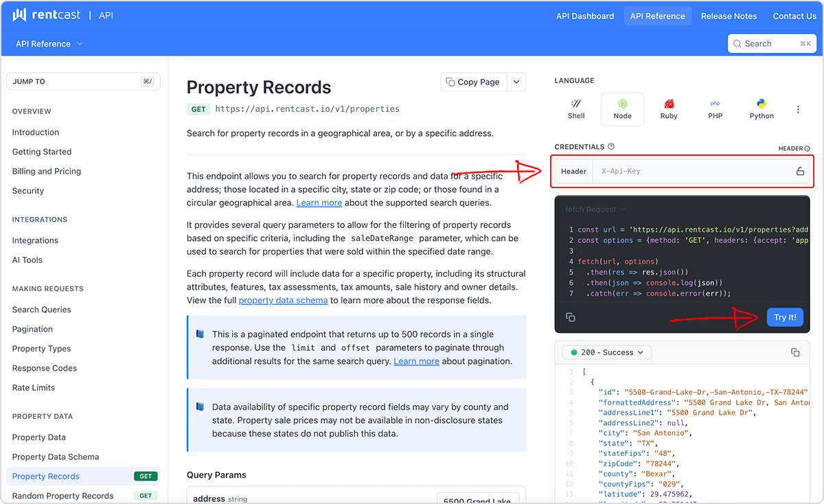The image size is (824, 504).
Task: Open Getting Started in sidebar
Action: pos(42,152)
